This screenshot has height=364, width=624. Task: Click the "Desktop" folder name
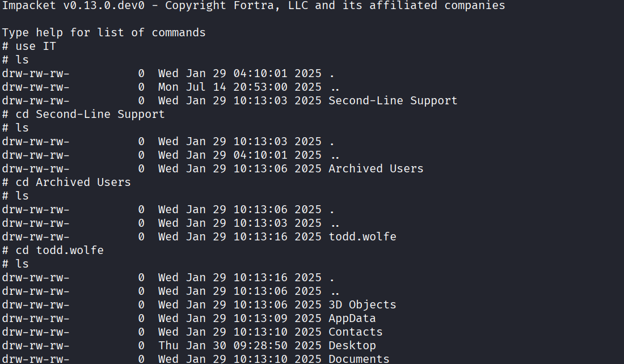pyautogui.click(x=352, y=346)
